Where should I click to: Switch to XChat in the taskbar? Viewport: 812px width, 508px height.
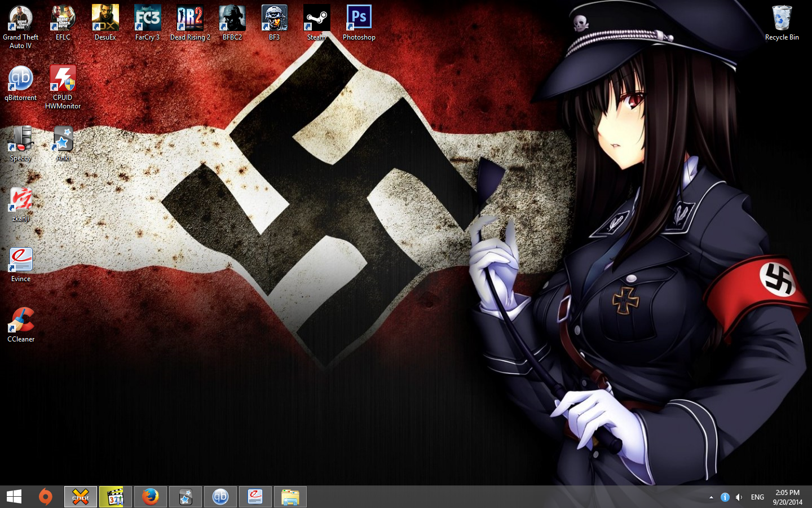point(81,497)
